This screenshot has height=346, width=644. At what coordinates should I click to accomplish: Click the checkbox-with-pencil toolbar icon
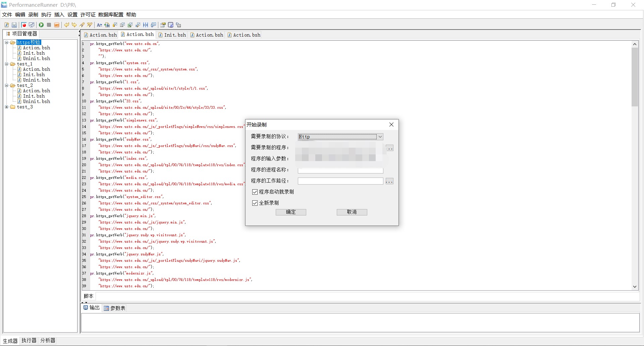click(x=138, y=25)
